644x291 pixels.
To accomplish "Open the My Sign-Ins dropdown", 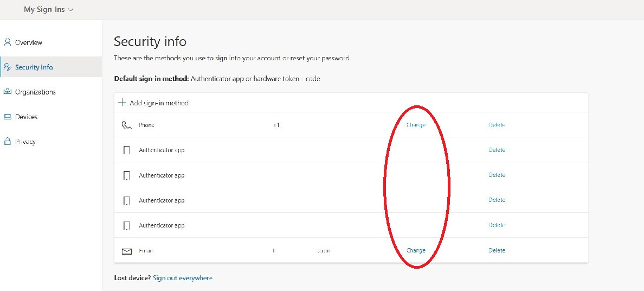I will [48, 9].
